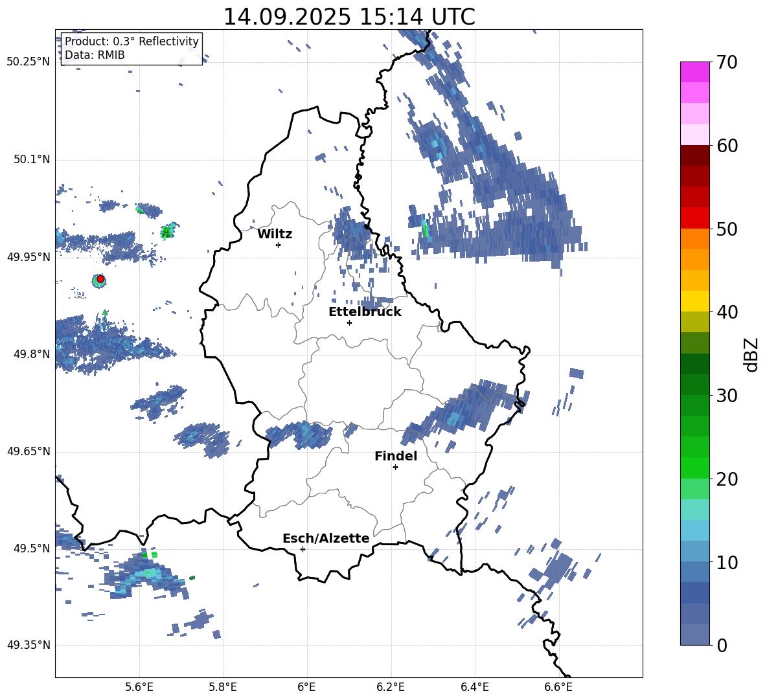Click the 50.25°N latitude axis label

tap(28, 62)
